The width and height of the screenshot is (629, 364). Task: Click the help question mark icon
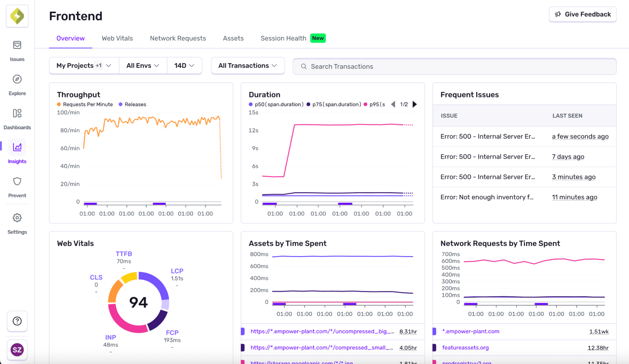pos(17,321)
